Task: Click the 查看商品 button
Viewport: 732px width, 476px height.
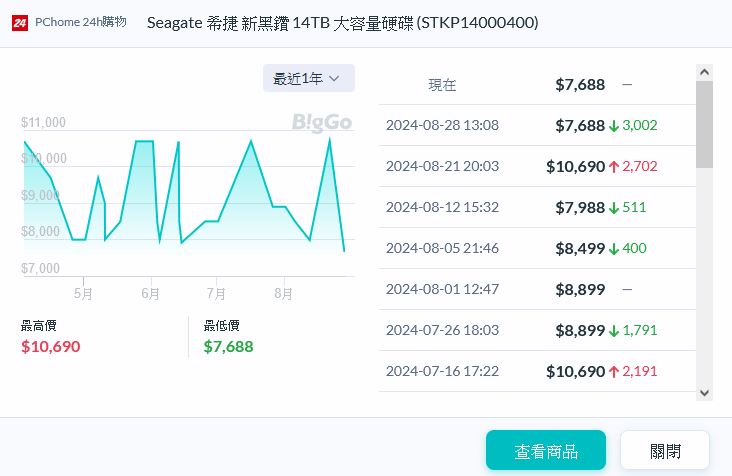Action: click(x=545, y=451)
